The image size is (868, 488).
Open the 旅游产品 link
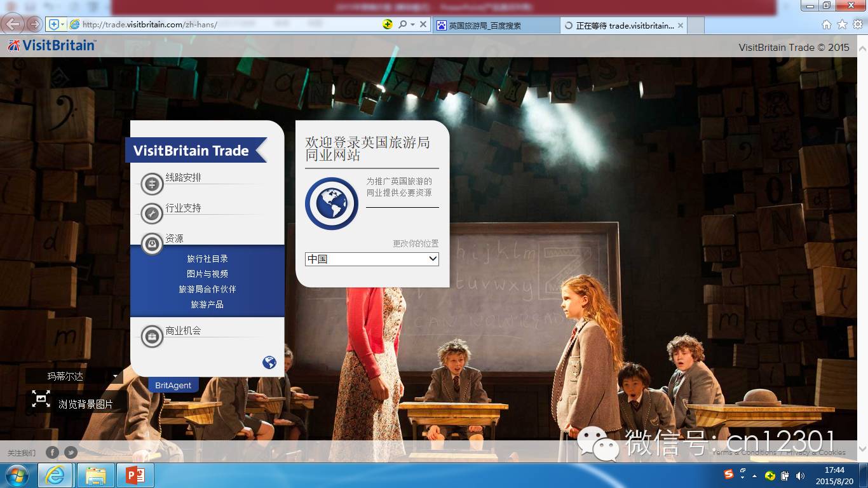click(207, 304)
